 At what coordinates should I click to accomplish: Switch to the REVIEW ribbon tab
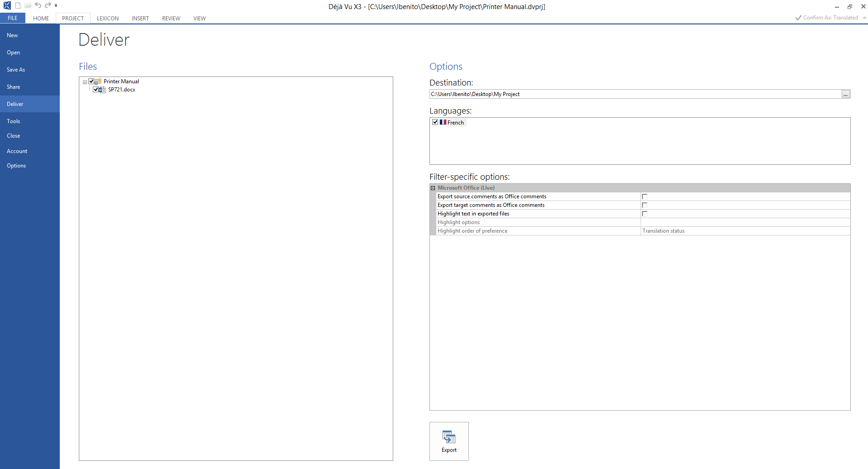pos(171,18)
